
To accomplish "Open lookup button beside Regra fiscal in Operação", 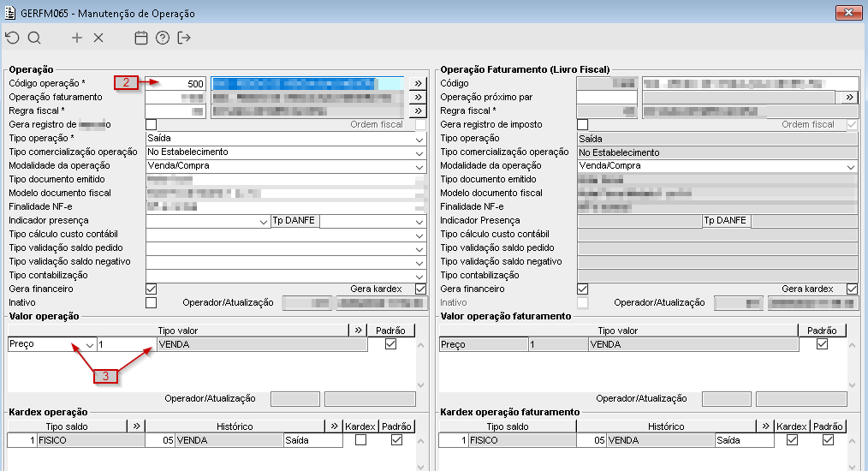I will coord(418,110).
